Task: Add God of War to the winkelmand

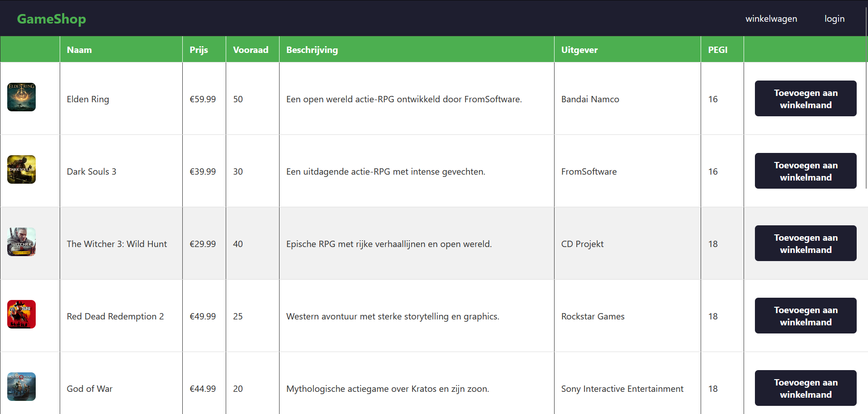Action: (x=806, y=388)
